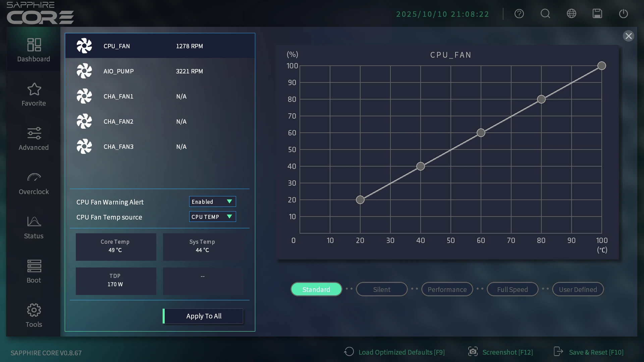This screenshot has width=644, height=362.
Task: Click the help question mark icon
Action: click(519, 14)
